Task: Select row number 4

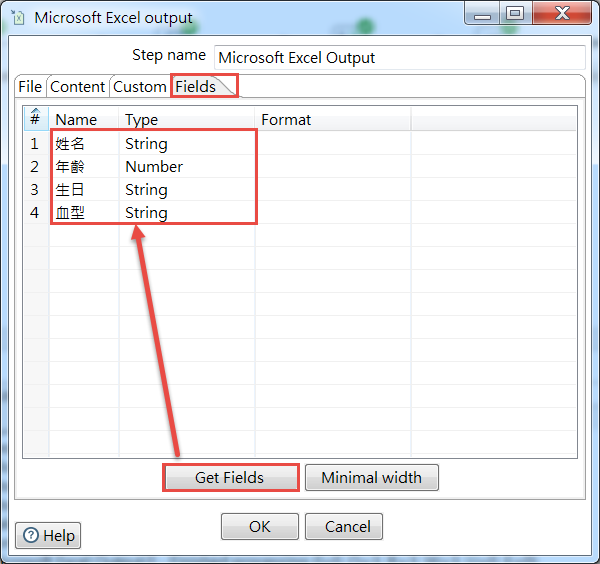Action: pyautogui.click(x=35, y=213)
